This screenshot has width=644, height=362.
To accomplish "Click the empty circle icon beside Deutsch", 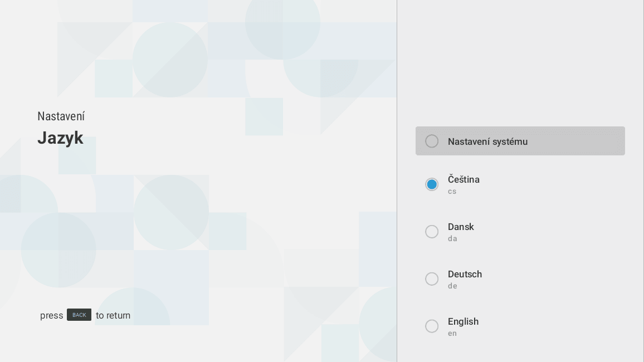I will point(432,279).
